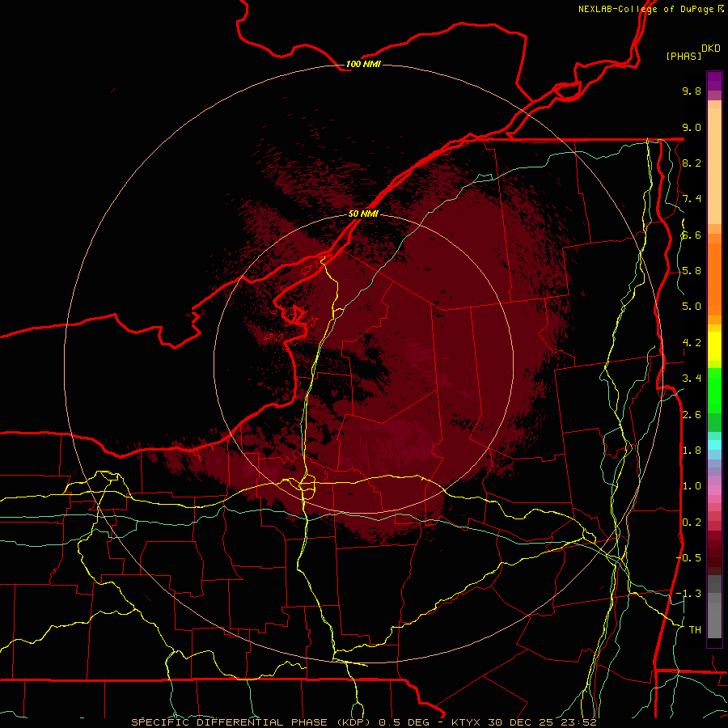The height and width of the screenshot is (728, 728).
Task: Click the 6.6 scale label
Action: (x=692, y=235)
